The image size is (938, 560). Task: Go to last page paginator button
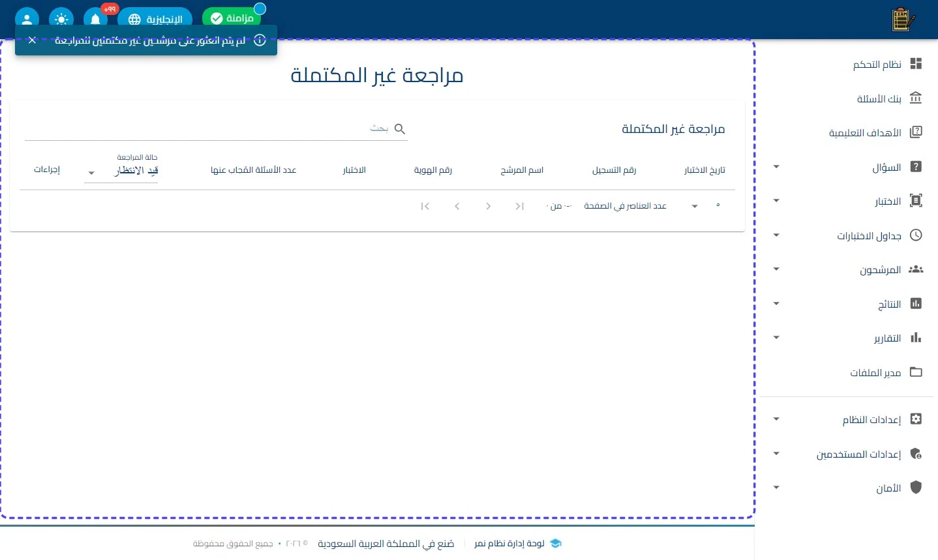425,206
